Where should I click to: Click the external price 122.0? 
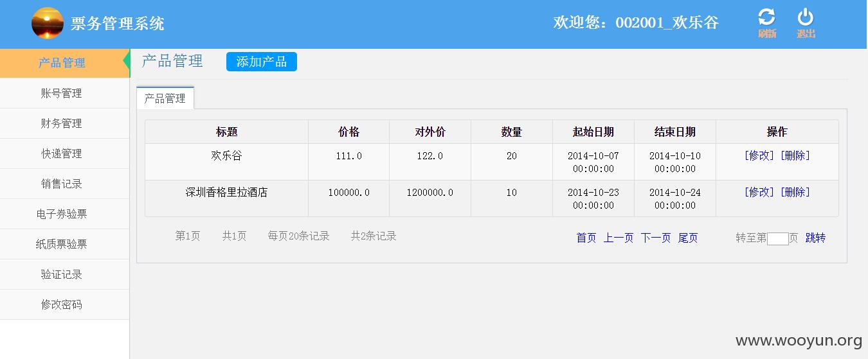coord(430,156)
